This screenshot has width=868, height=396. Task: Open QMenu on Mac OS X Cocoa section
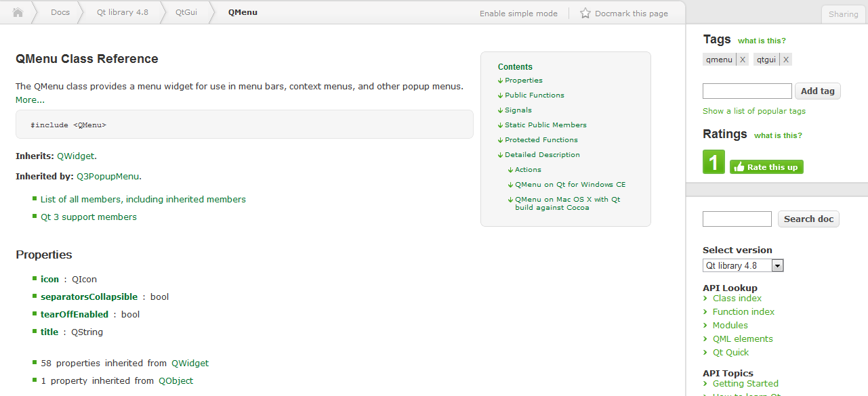click(567, 203)
